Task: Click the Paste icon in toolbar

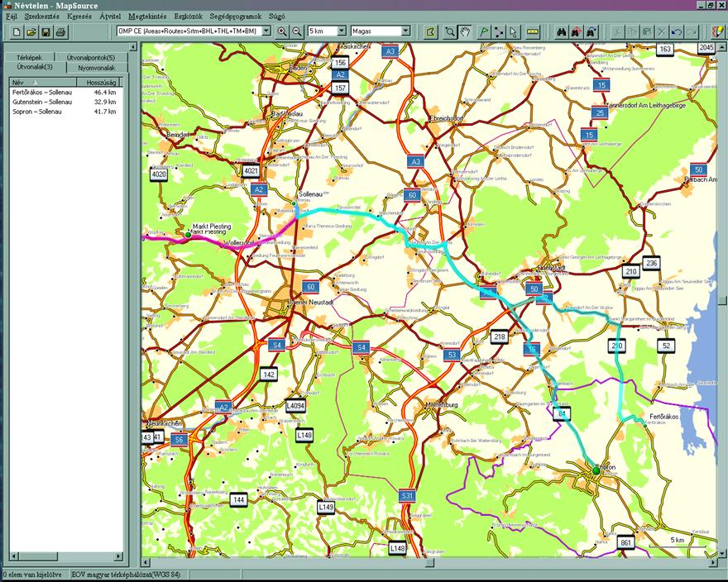Action: tap(647, 31)
